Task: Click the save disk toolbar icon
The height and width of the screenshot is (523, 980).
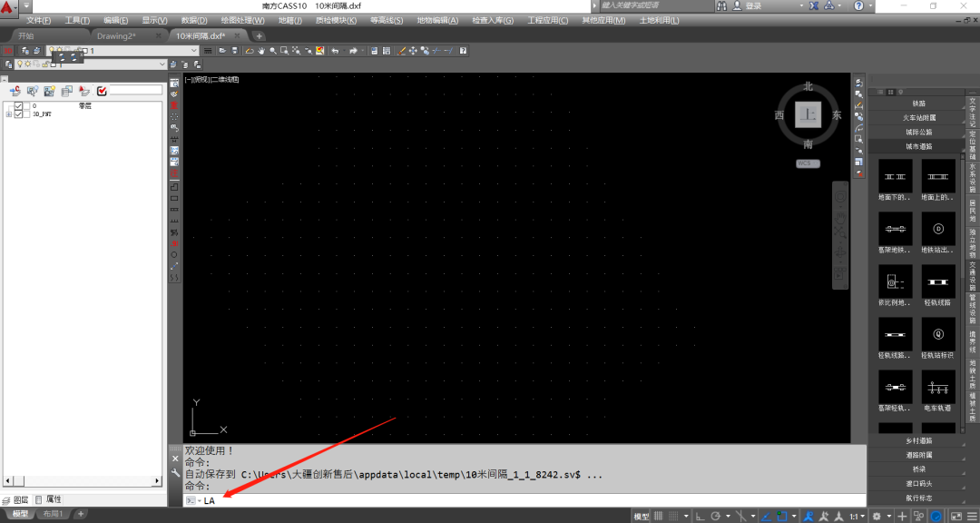Action: coord(234,51)
